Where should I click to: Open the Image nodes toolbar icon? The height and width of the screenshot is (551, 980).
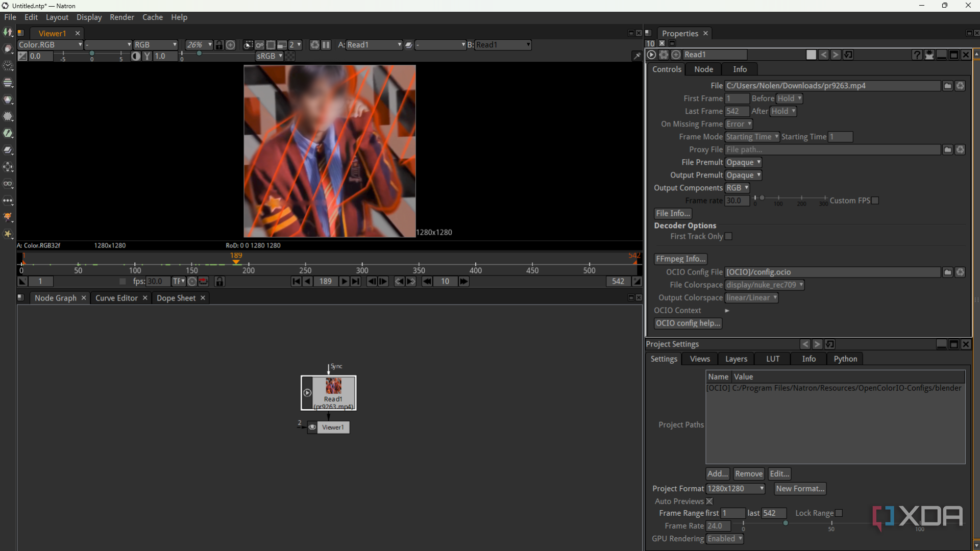[x=8, y=32]
